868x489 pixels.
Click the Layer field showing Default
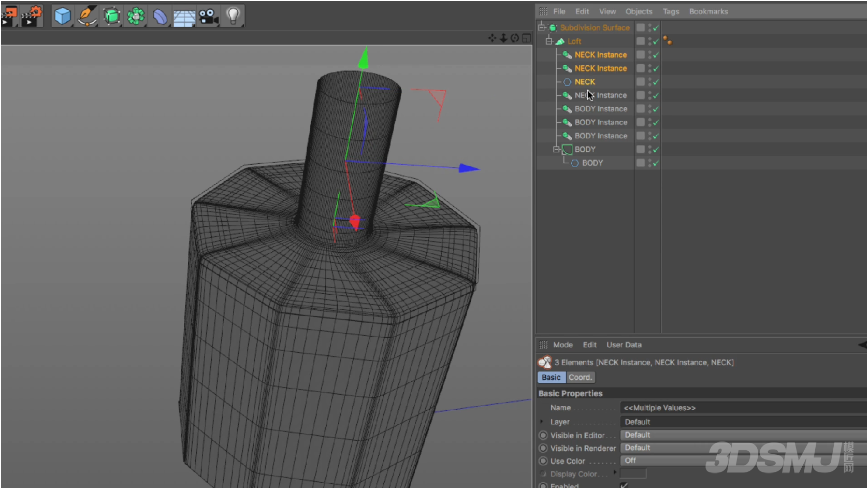[x=744, y=422]
